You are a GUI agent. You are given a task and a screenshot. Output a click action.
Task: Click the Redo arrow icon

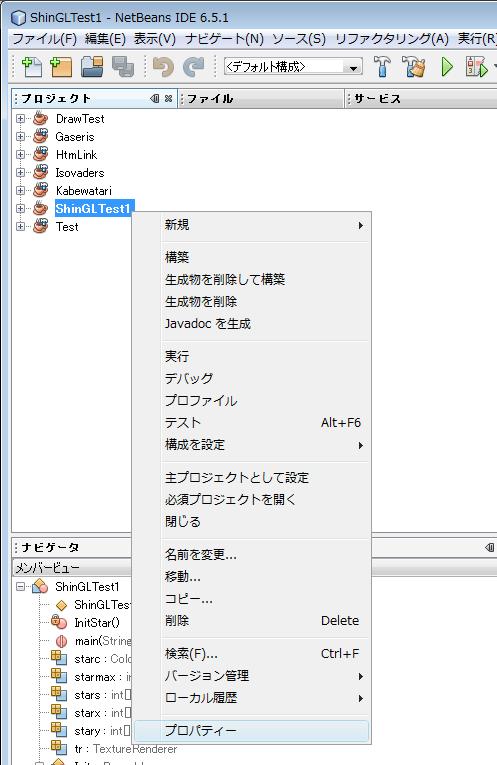pos(193,67)
